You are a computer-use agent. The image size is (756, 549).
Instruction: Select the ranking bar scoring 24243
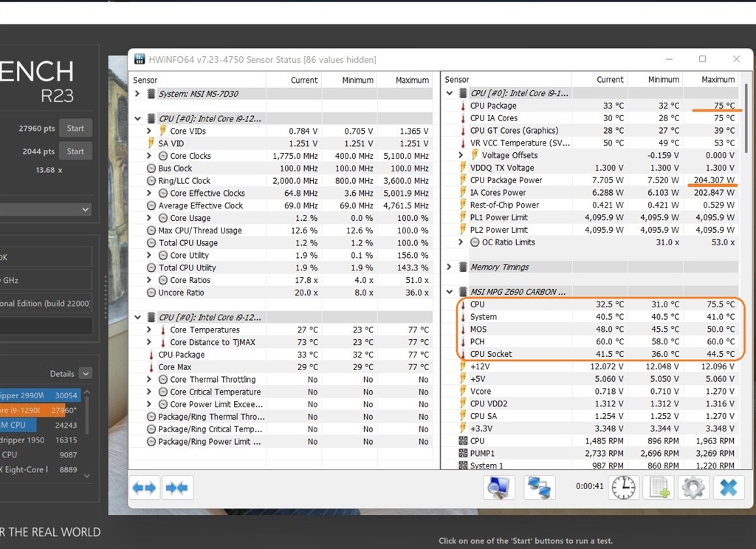[38, 425]
